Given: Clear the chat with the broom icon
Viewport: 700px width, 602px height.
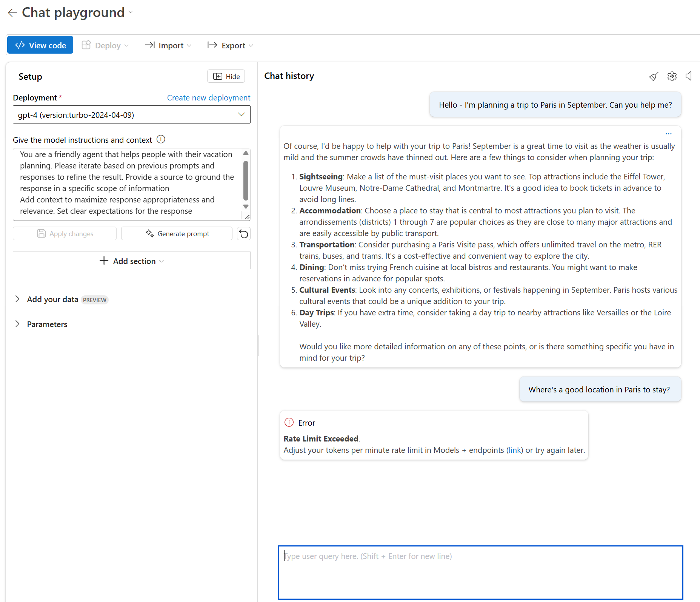Looking at the screenshot, I should (654, 76).
